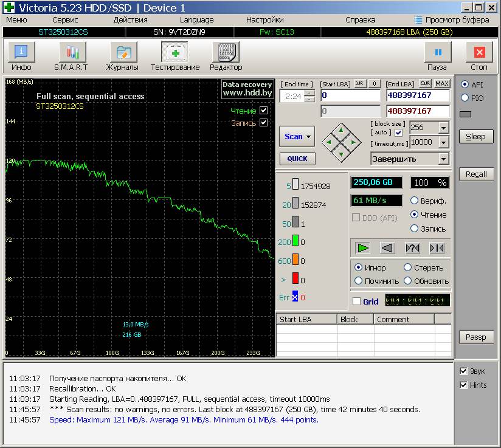Switch to the Тестирование test view
The height and width of the screenshot is (448, 501).
tap(174, 57)
